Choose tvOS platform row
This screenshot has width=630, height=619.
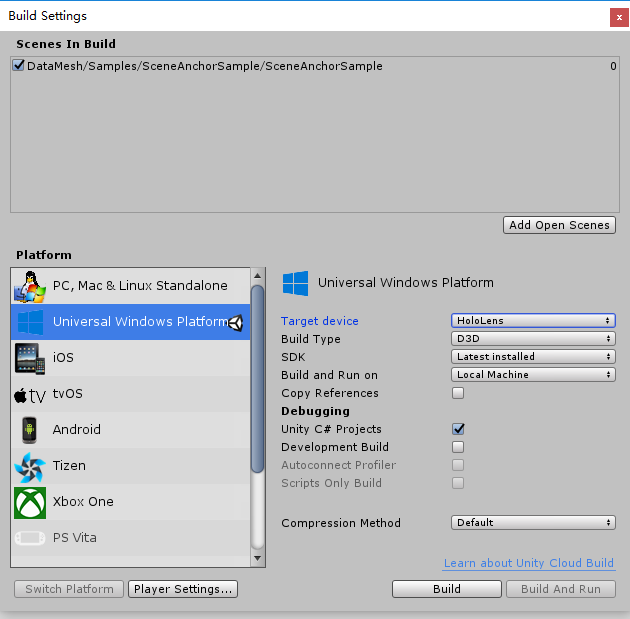[x=130, y=394]
